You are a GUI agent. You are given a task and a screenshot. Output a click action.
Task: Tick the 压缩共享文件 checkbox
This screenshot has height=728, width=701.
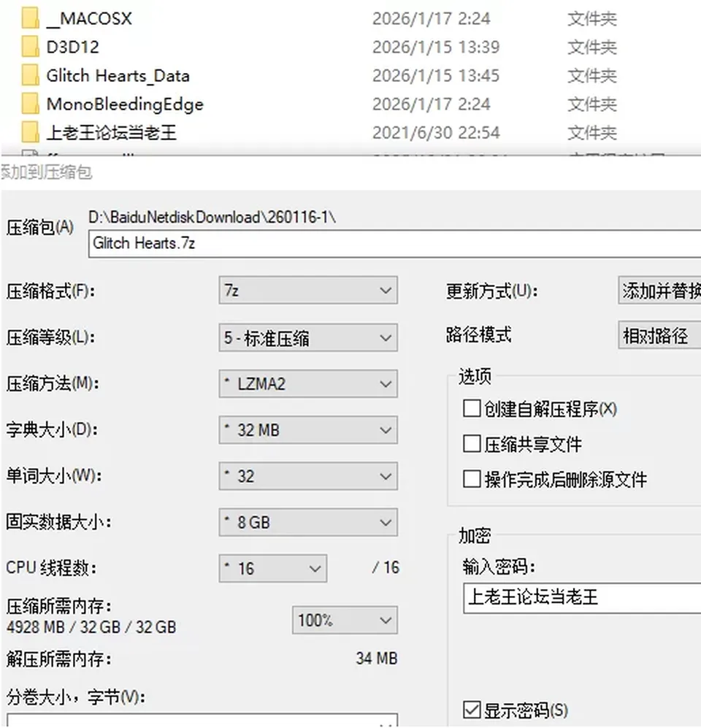point(472,444)
